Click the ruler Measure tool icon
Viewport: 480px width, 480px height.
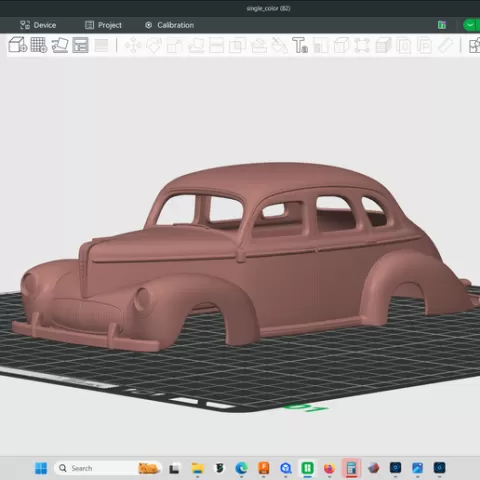(x=445, y=45)
